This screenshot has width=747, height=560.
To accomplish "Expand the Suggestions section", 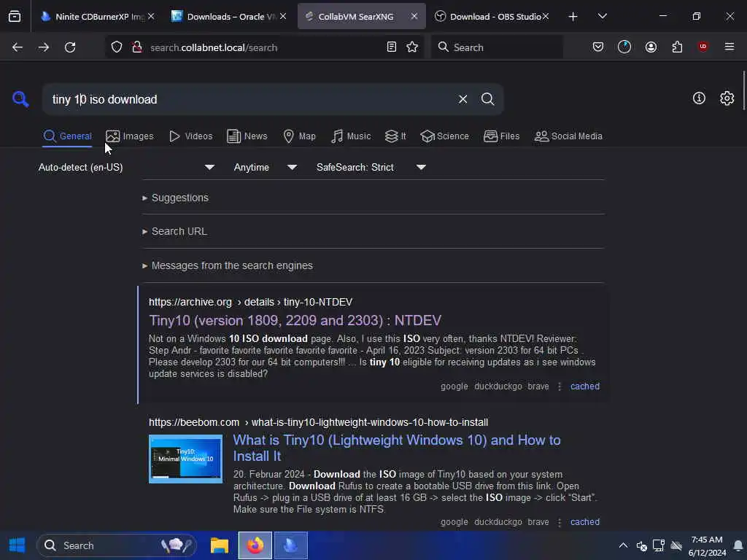I will 175,198.
